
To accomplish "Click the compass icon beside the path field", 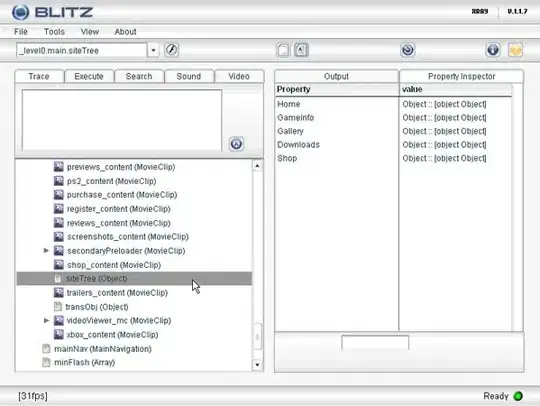I will (x=171, y=50).
